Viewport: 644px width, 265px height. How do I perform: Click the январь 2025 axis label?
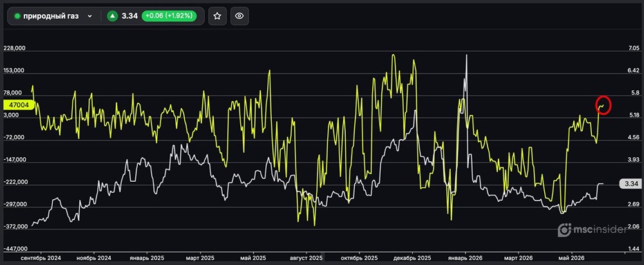point(147,258)
